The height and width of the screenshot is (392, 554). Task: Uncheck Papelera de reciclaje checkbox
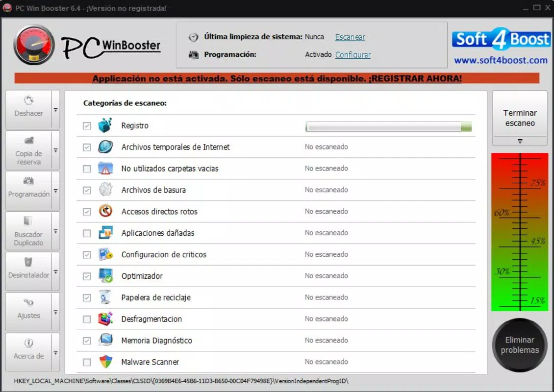87,298
